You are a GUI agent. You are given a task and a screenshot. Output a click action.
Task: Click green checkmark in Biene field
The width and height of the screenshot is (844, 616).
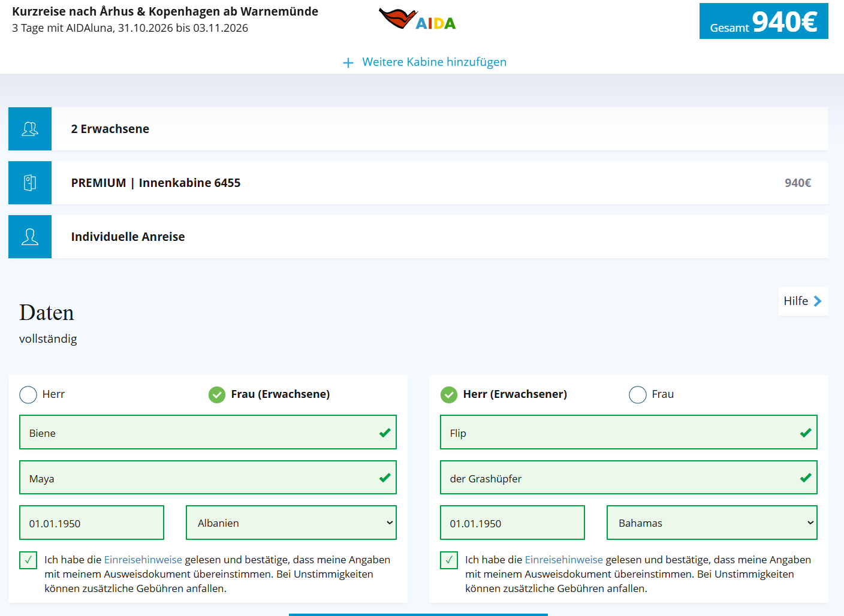(x=385, y=433)
